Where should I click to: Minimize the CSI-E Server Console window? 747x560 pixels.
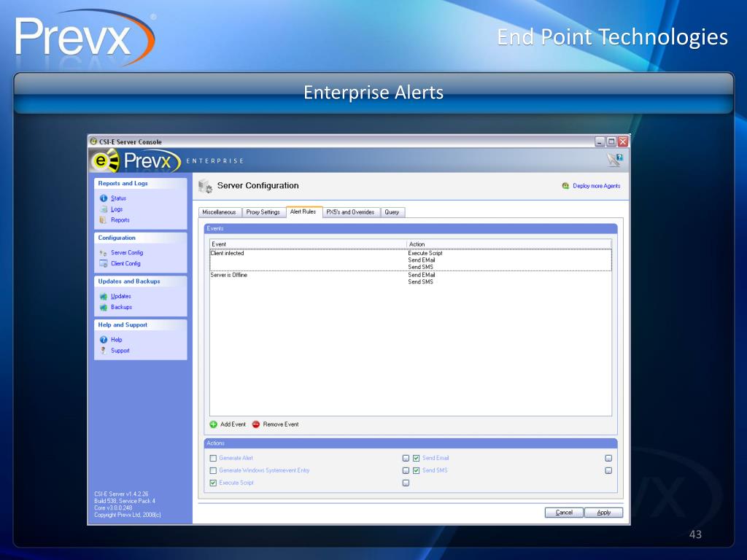[x=600, y=141]
